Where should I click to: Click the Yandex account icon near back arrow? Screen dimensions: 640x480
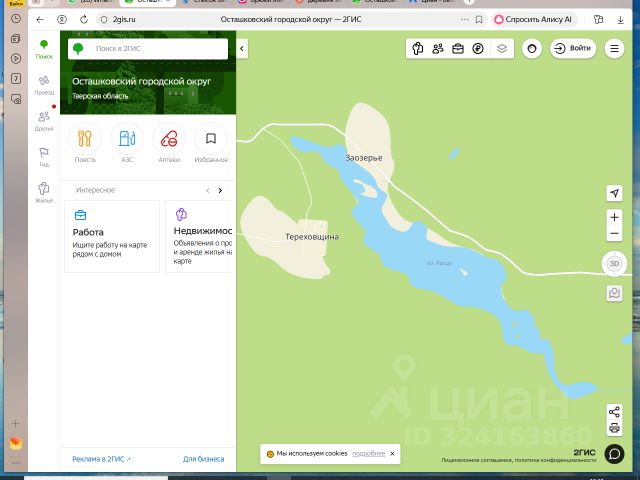(x=62, y=19)
